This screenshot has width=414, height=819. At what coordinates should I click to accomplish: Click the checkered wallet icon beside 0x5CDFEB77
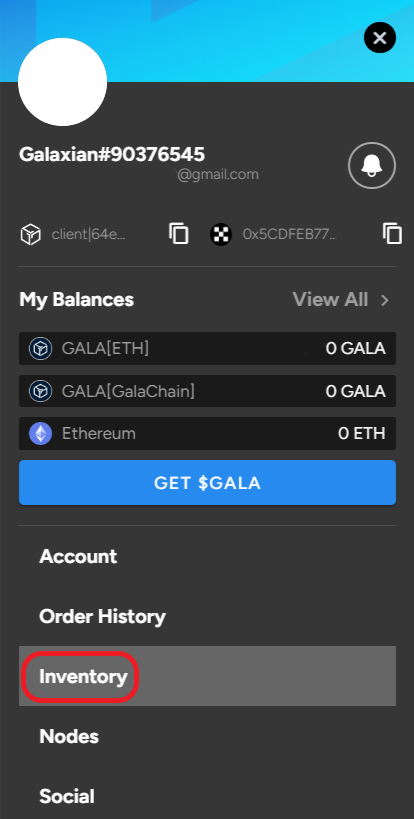click(x=221, y=234)
